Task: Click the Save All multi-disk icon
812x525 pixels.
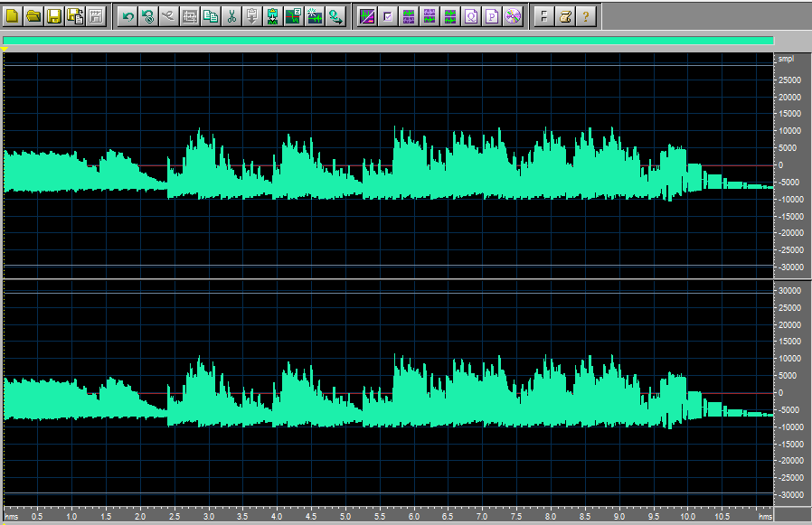Action: (x=75, y=15)
